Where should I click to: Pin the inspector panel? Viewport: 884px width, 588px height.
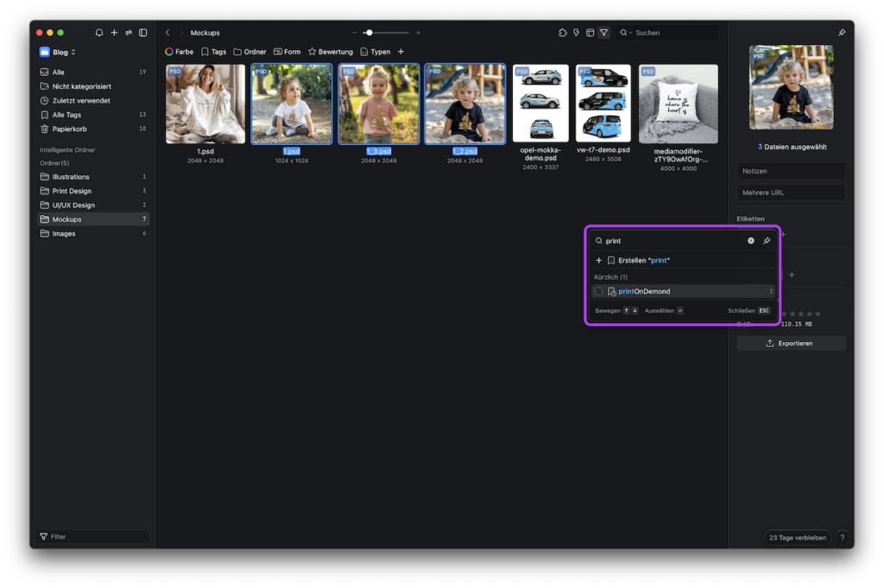click(842, 33)
